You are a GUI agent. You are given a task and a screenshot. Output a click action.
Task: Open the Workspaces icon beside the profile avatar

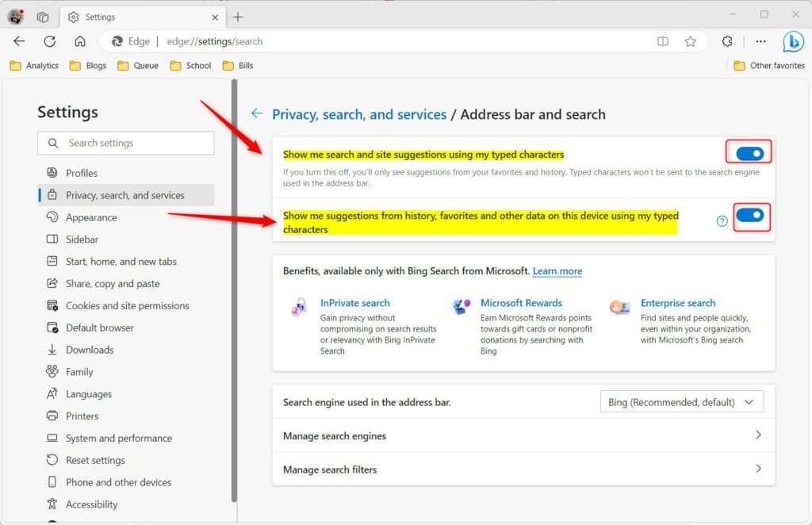43,16
